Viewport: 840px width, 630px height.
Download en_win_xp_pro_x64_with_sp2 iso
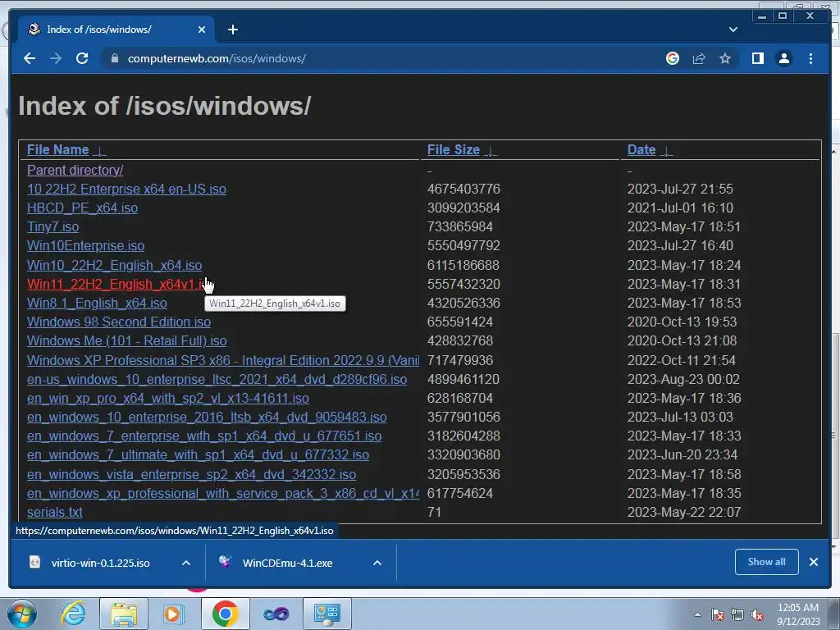[168, 399]
